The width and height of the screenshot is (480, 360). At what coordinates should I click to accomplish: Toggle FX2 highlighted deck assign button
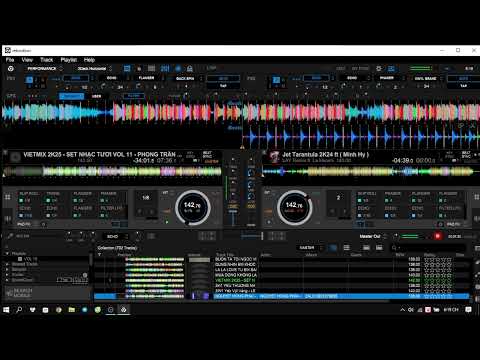(x=276, y=80)
